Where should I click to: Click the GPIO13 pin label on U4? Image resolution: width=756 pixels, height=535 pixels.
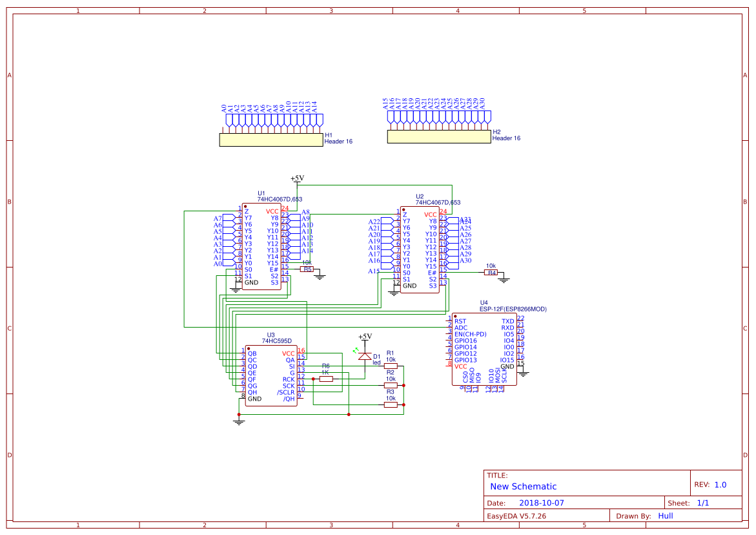[465, 360]
